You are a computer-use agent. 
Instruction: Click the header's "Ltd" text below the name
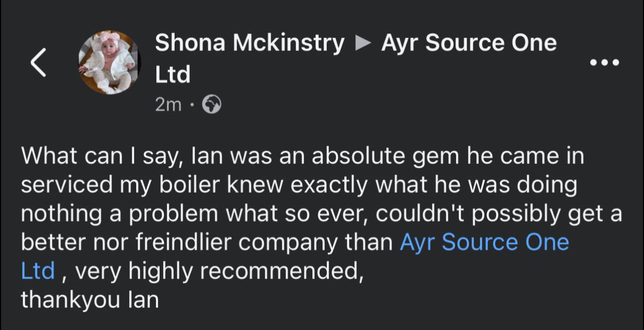tap(172, 75)
